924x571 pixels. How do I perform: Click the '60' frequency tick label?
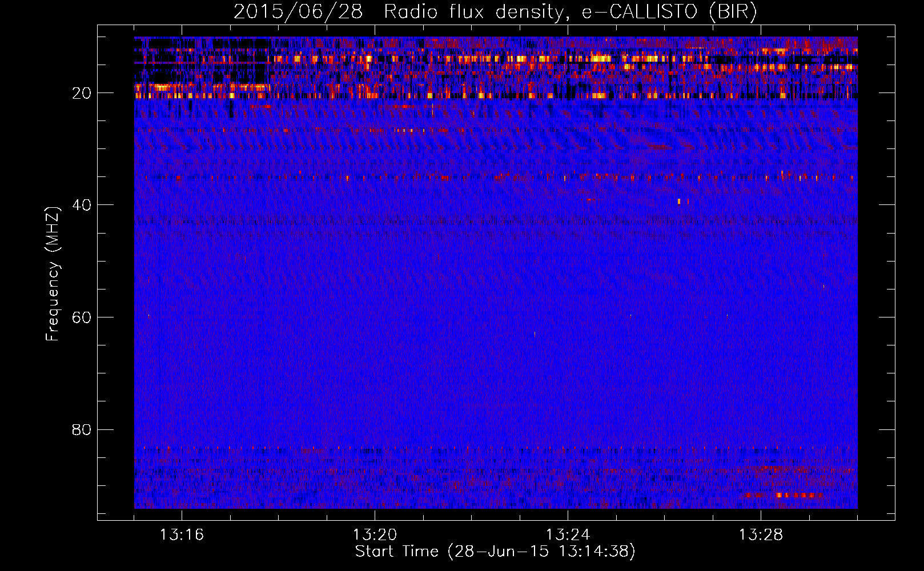pos(82,317)
